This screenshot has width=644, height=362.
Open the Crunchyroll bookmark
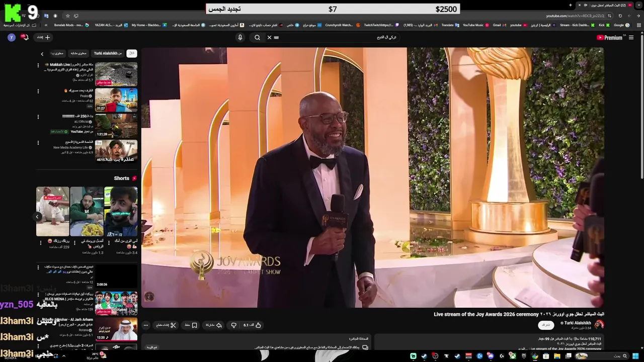[x=343, y=25]
